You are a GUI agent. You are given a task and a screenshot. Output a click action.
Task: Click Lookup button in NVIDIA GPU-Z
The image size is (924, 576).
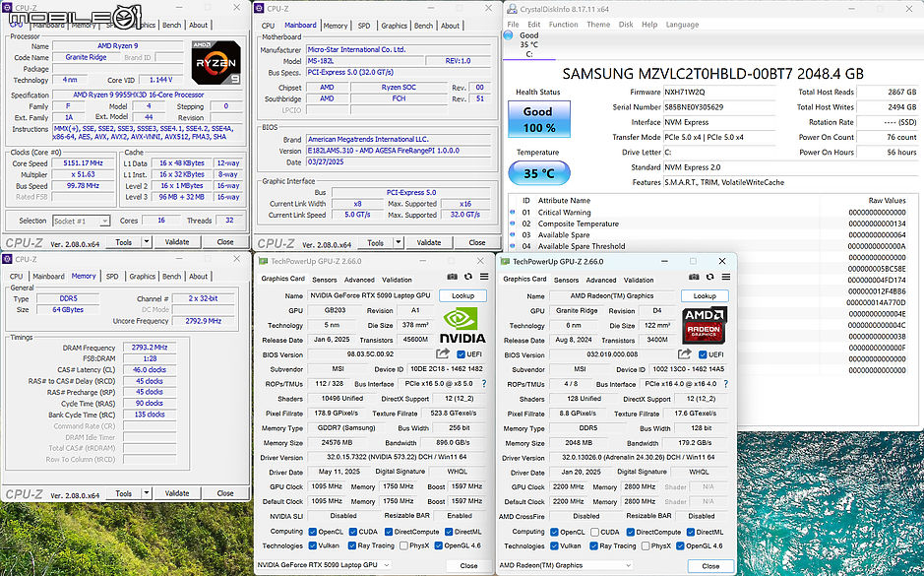point(462,295)
